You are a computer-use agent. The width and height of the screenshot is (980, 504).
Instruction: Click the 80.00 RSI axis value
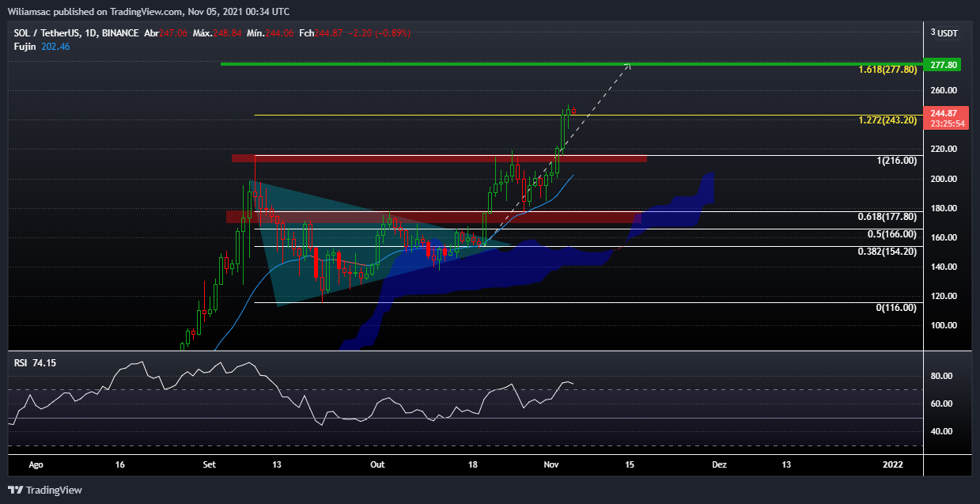click(941, 376)
